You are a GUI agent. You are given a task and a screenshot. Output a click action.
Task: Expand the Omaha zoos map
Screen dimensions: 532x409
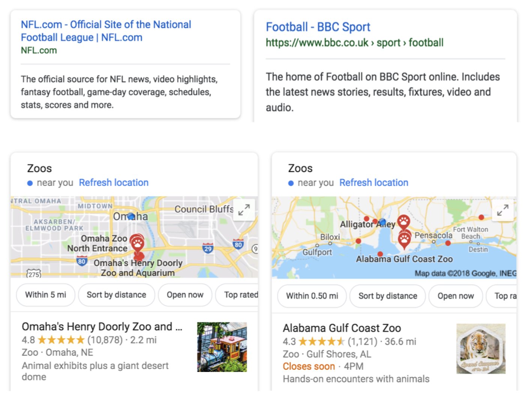(244, 210)
